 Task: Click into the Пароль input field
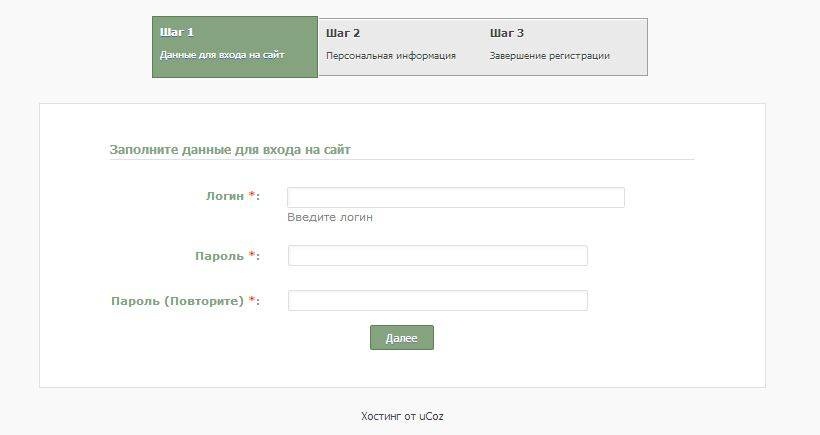[438, 256]
